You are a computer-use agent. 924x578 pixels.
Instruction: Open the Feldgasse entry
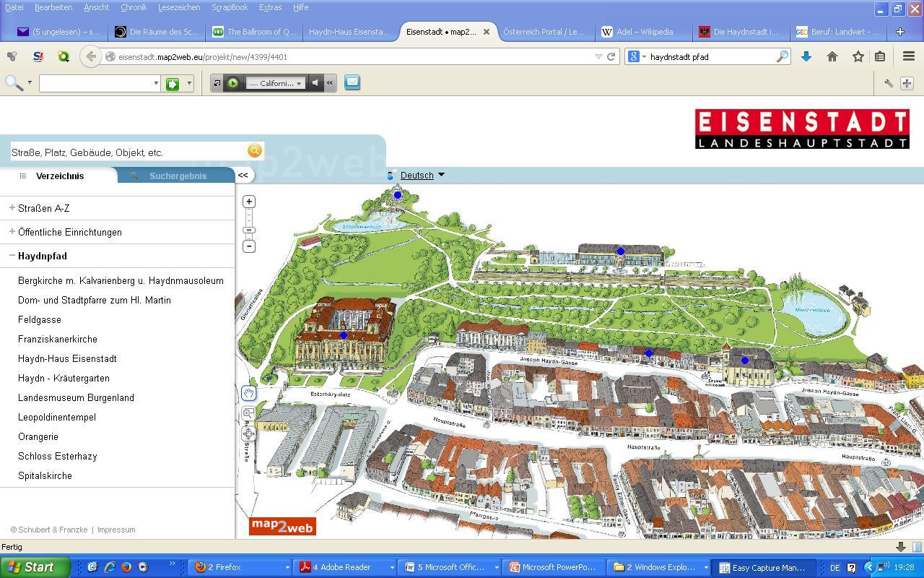click(40, 319)
